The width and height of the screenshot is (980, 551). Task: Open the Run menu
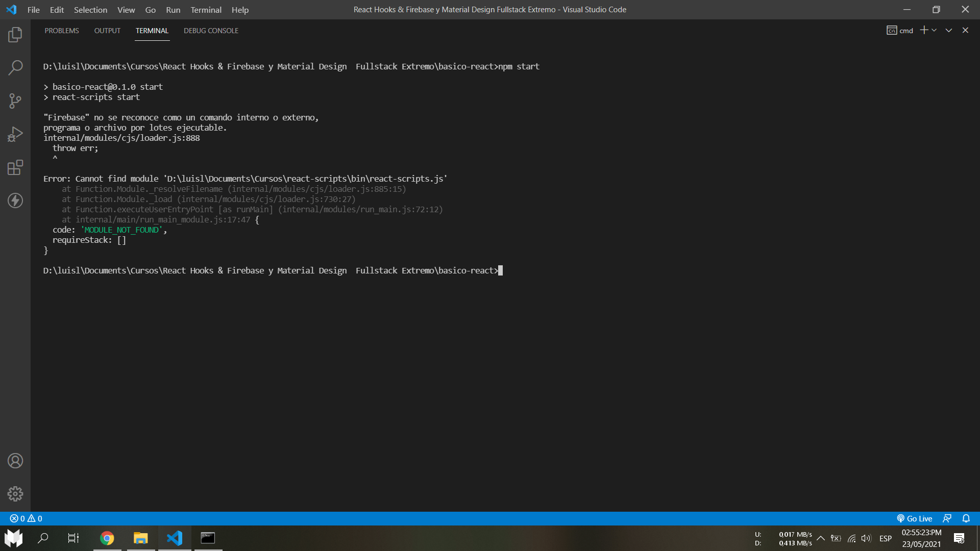click(173, 10)
